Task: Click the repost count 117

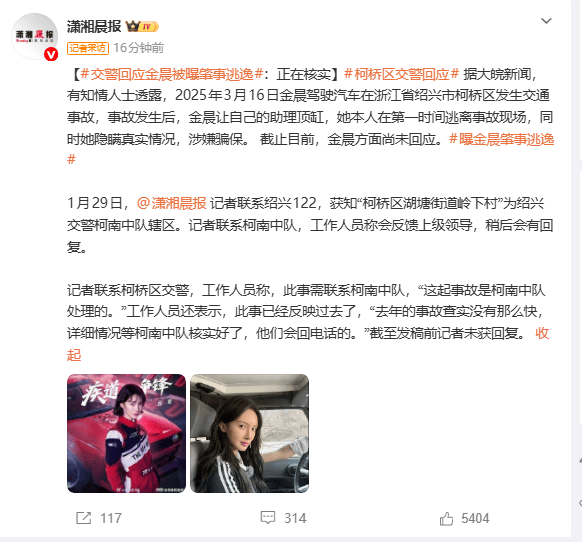Action: pos(111,518)
